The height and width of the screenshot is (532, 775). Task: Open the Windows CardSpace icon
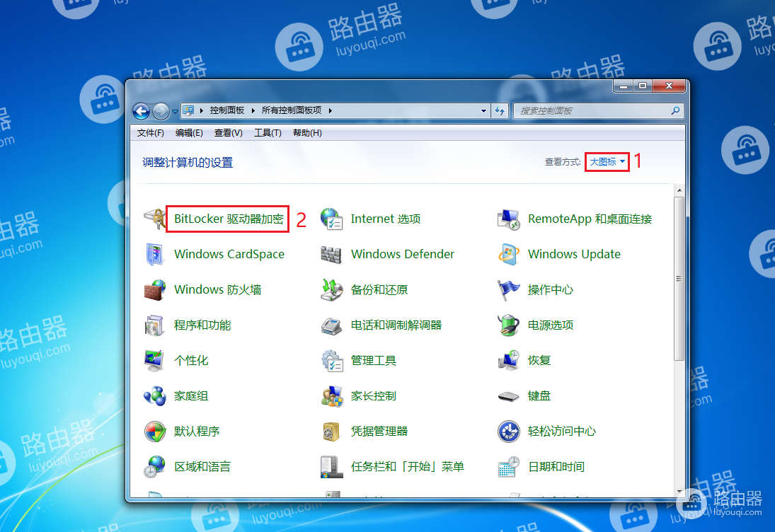[x=155, y=255]
